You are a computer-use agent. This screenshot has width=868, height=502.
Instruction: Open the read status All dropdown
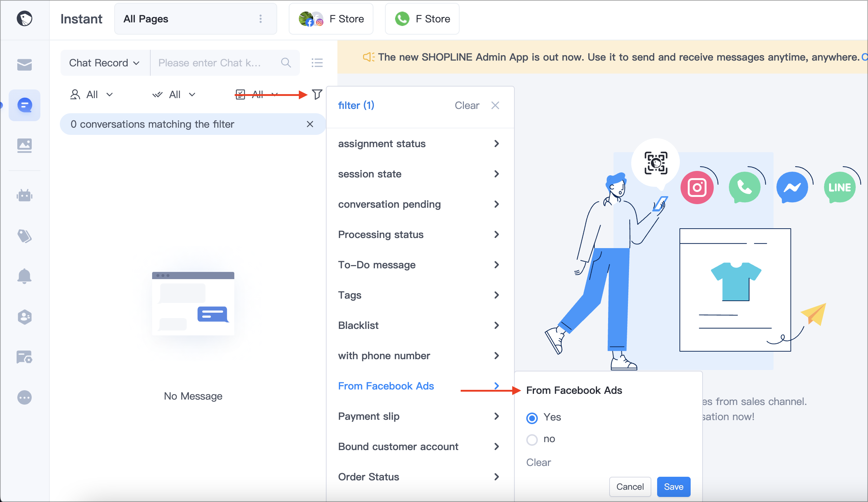tap(174, 94)
